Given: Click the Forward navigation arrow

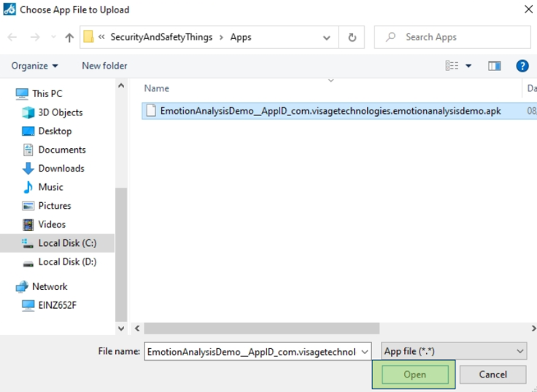Looking at the screenshot, I should (x=35, y=37).
